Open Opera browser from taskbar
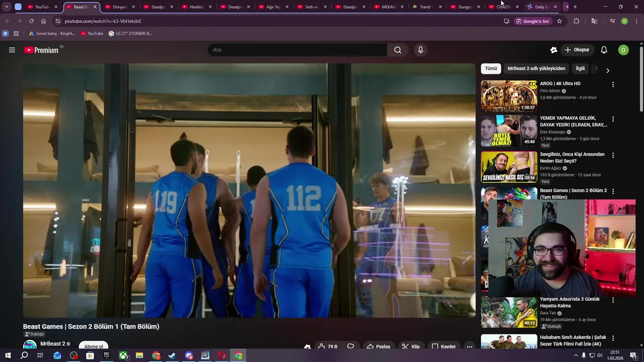This screenshot has height=362, width=644. point(221,355)
